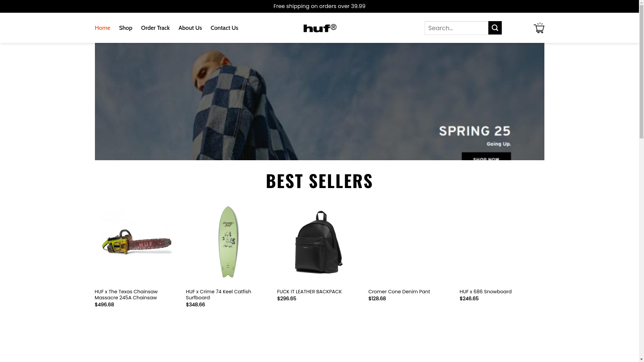Open HUF x The Texas Chainsaw Massacre link
This screenshot has height=362, width=644.
click(x=126, y=295)
